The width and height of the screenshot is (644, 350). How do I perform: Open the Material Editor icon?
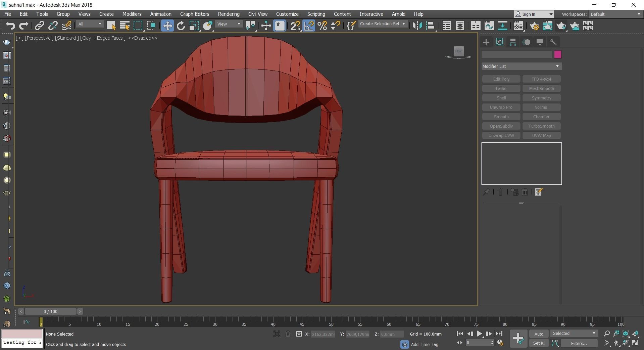518,26
